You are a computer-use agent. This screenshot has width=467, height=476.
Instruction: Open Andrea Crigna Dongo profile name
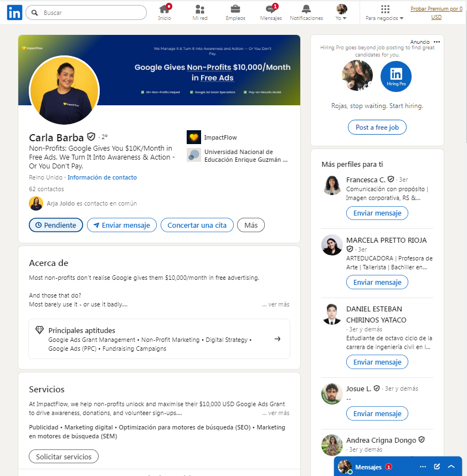[x=381, y=440]
